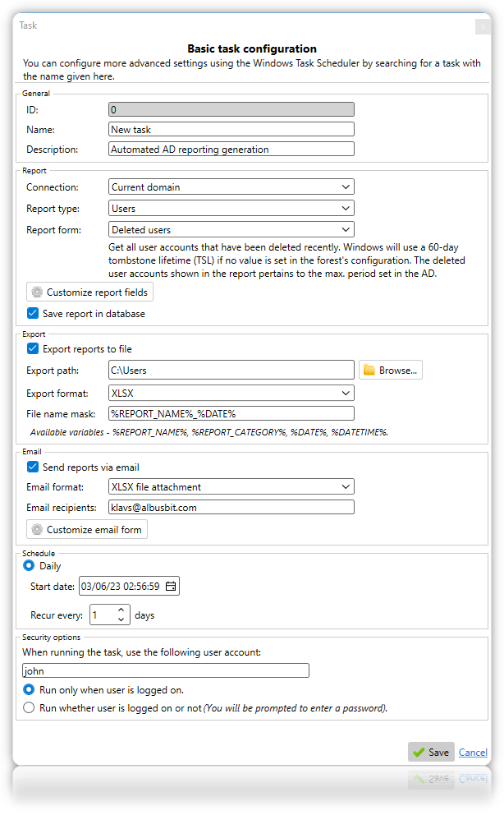This screenshot has width=504, height=815.
Task: Select Run only when user is logged on
Action: [29, 689]
